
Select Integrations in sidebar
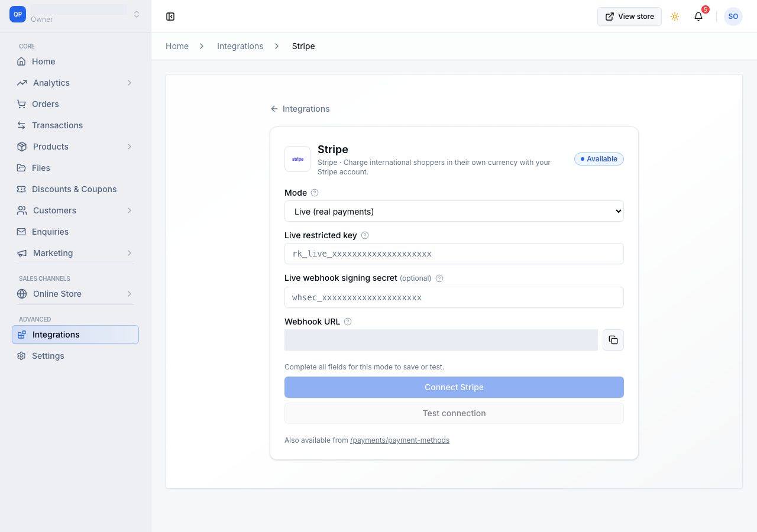(x=75, y=335)
